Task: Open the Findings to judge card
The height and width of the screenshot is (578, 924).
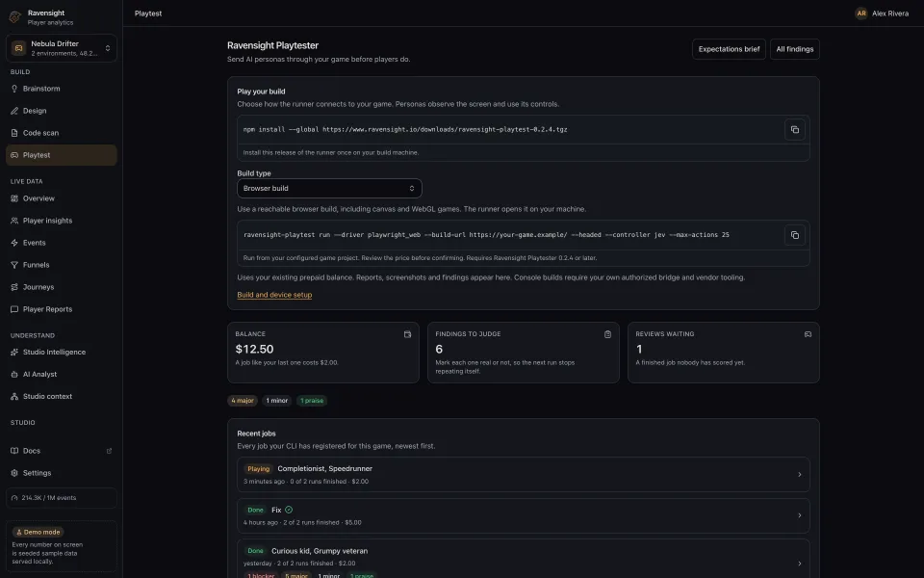Action: tap(524, 353)
